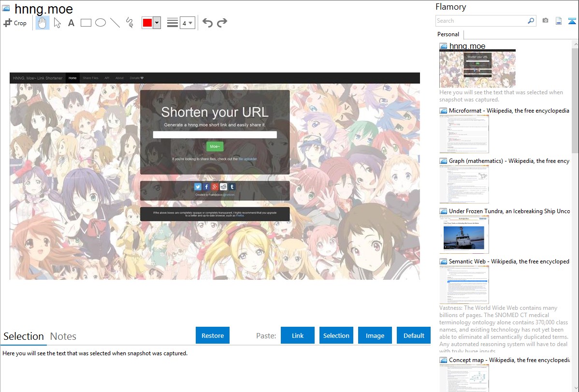The width and height of the screenshot is (579, 392).
Task: Click the hnng.moe title in snapshot list
Action: pyautogui.click(x=467, y=46)
